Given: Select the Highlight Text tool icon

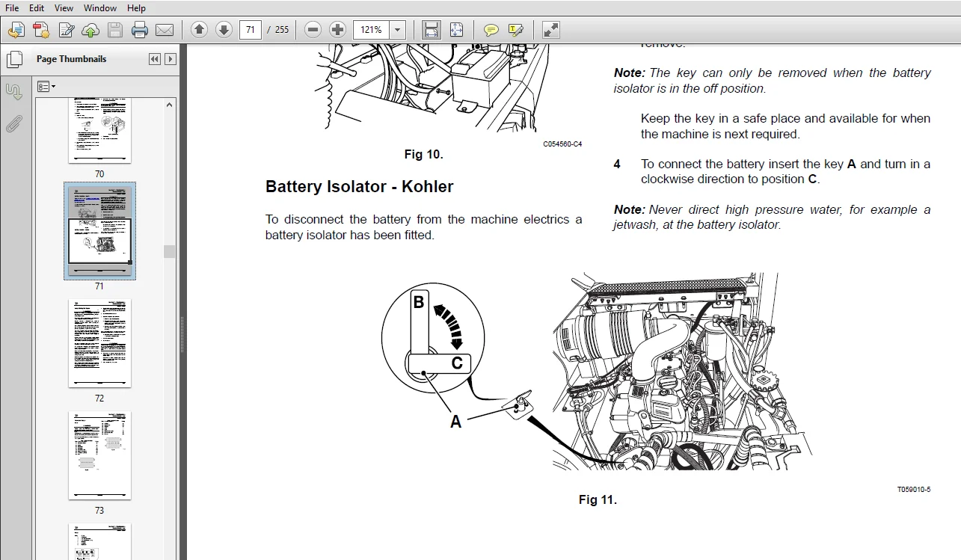Looking at the screenshot, I should (x=515, y=30).
